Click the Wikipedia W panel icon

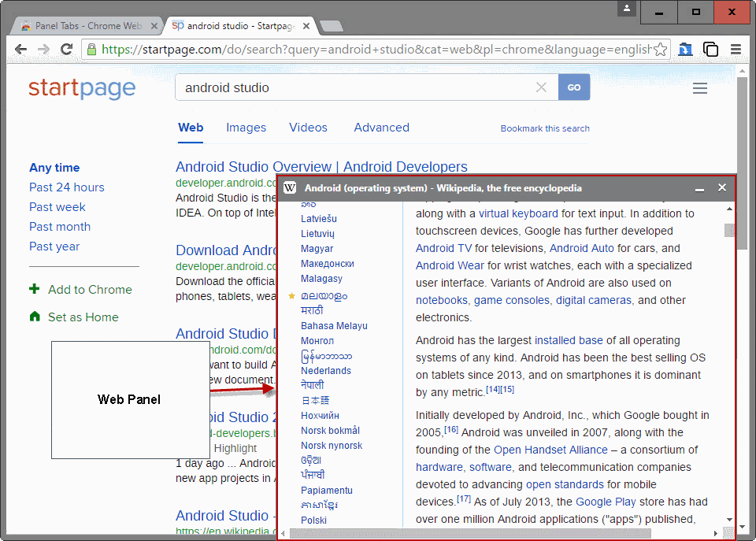coord(290,188)
